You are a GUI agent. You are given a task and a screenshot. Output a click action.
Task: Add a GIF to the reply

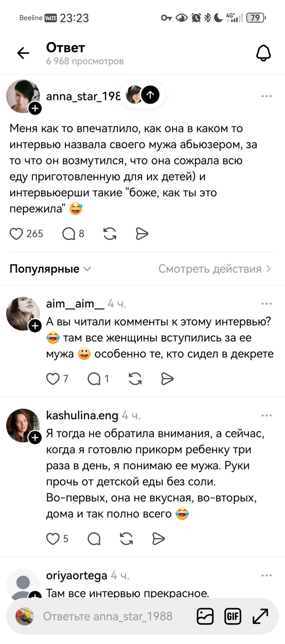point(233,616)
